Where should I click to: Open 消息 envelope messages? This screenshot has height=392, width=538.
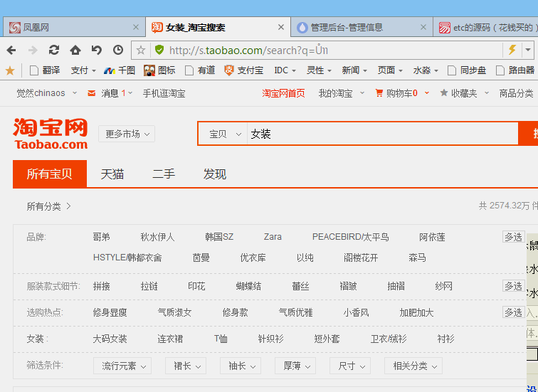pyautogui.click(x=110, y=93)
